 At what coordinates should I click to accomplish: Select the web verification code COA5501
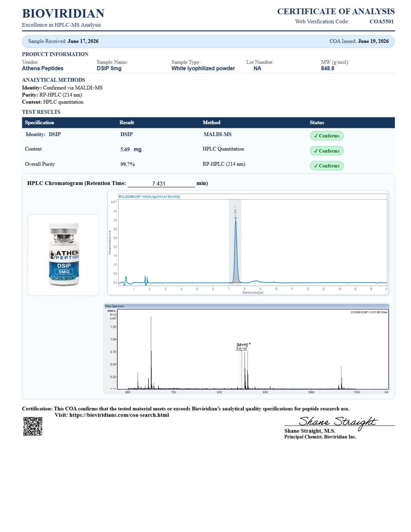tap(381, 22)
